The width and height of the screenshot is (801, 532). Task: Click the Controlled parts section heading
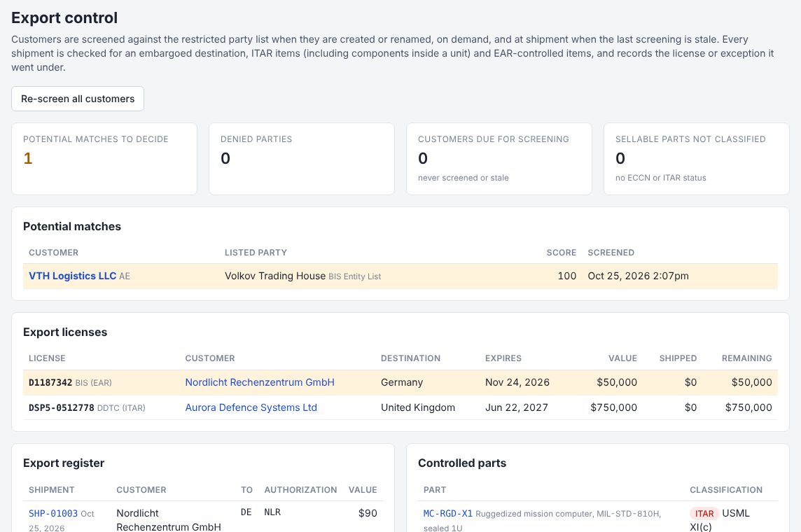[462, 463]
